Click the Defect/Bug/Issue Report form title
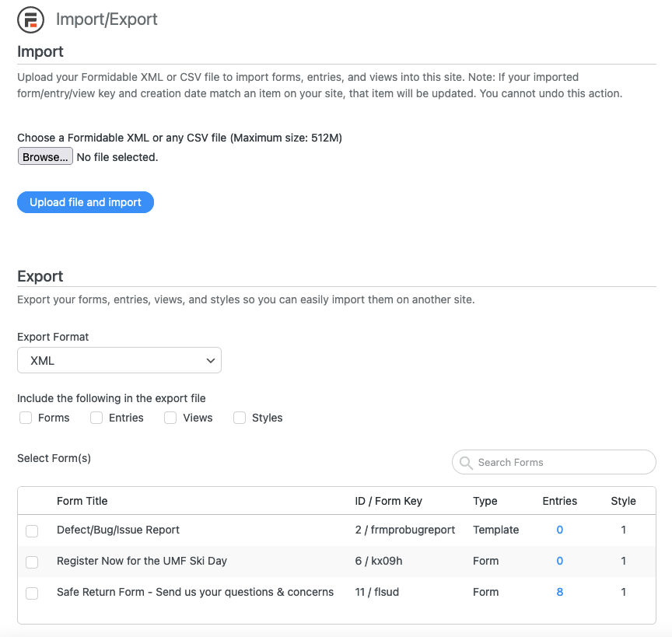Screen dimensions: 672x637 coord(118,530)
